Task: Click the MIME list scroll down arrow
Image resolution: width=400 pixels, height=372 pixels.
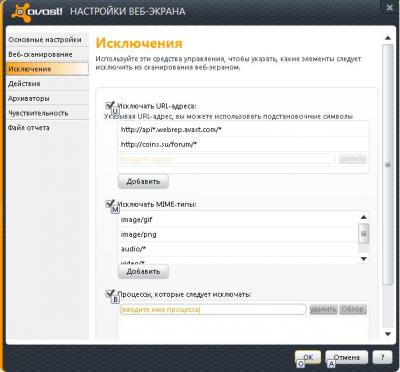Action: click(364, 259)
